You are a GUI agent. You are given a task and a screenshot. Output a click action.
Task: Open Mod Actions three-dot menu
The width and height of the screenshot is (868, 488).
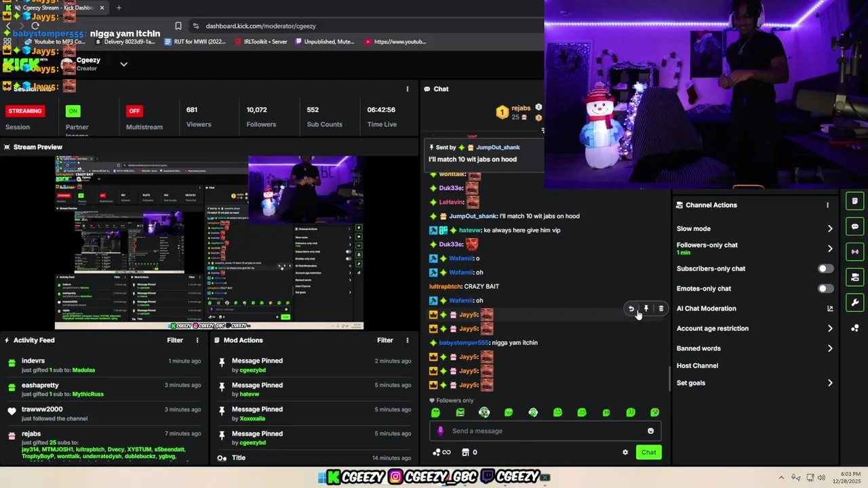[x=407, y=340]
